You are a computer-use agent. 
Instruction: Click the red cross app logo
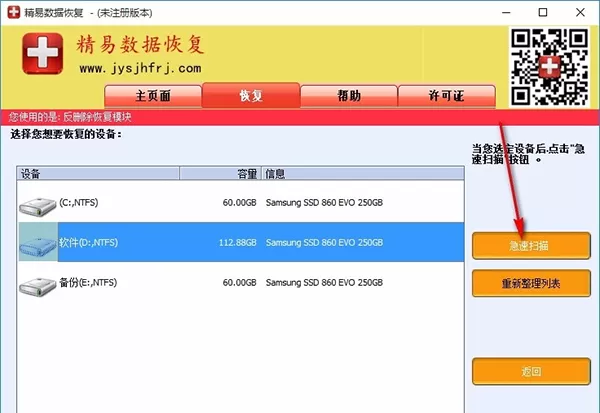(42, 54)
